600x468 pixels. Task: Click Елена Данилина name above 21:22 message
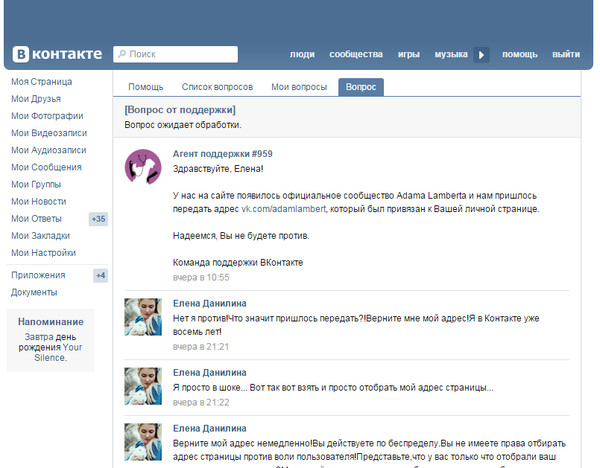[210, 373]
